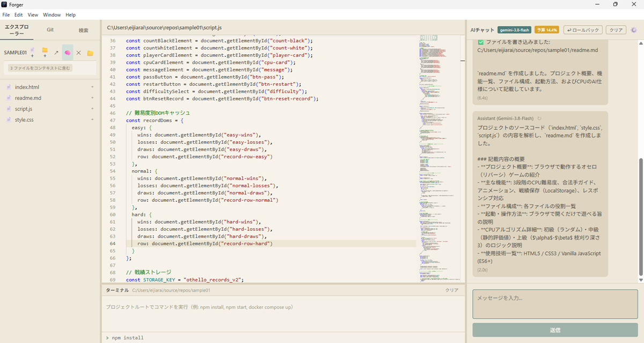Screen dimensions: 644x343
Task: Click the 送信 send button
Action: coord(555,330)
